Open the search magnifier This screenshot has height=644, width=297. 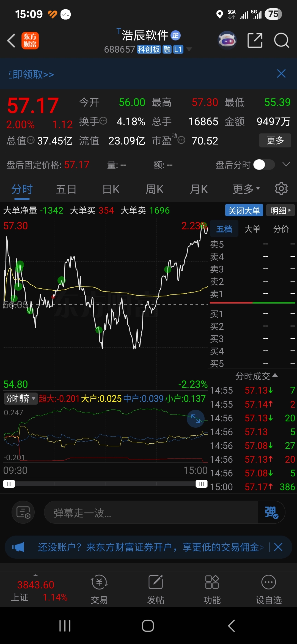[x=281, y=40]
